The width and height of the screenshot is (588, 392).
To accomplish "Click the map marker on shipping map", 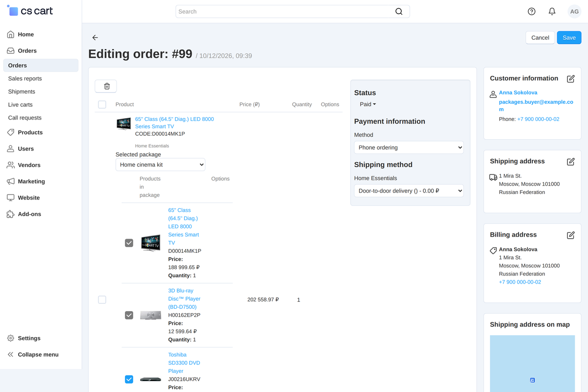I will [532, 380].
